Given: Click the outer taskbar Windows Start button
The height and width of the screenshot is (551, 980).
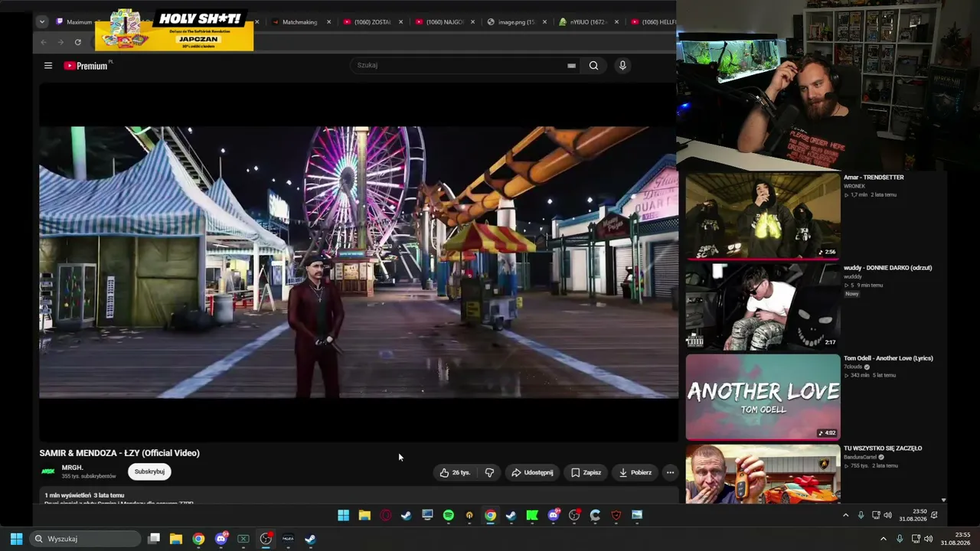Looking at the screenshot, I should 16,539.
